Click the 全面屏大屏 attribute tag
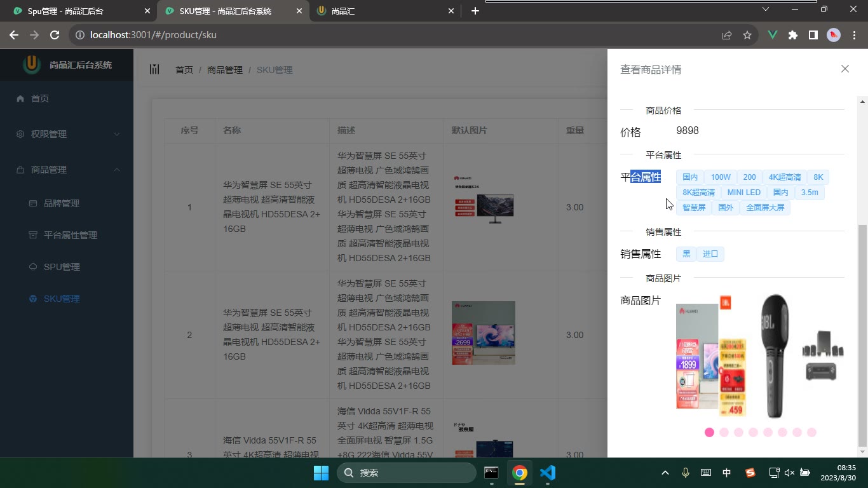868x488 pixels. click(765, 208)
